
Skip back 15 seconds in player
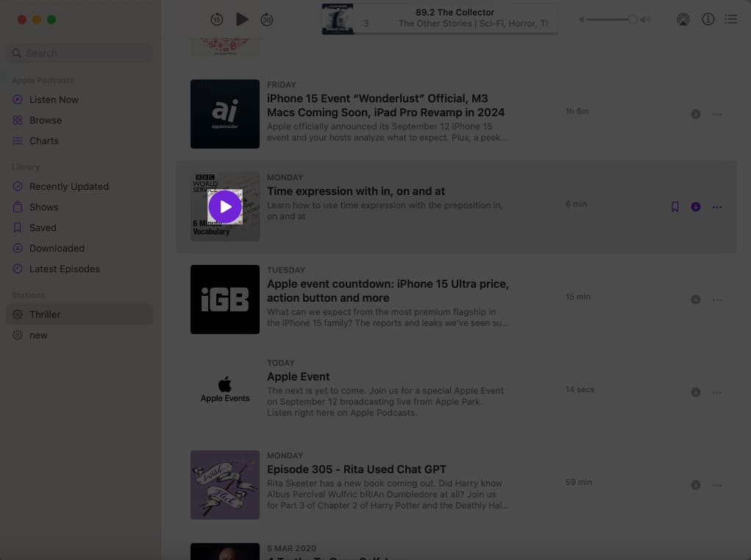click(216, 20)
